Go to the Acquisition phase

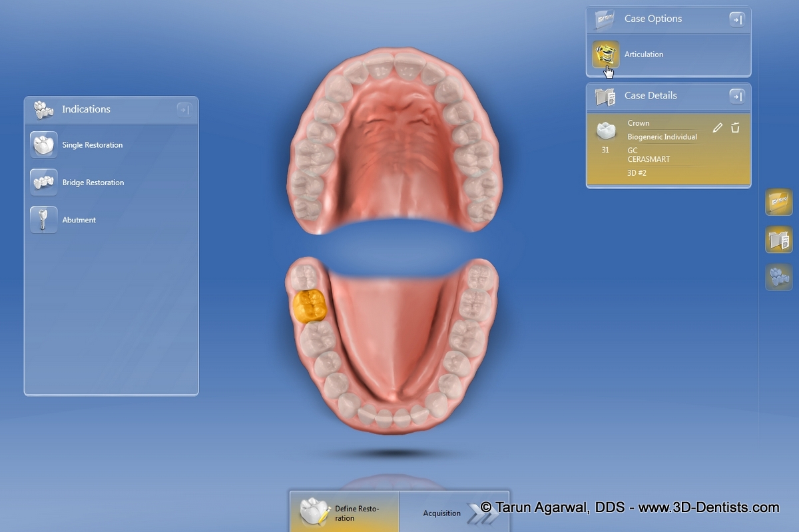pos(453,513)
